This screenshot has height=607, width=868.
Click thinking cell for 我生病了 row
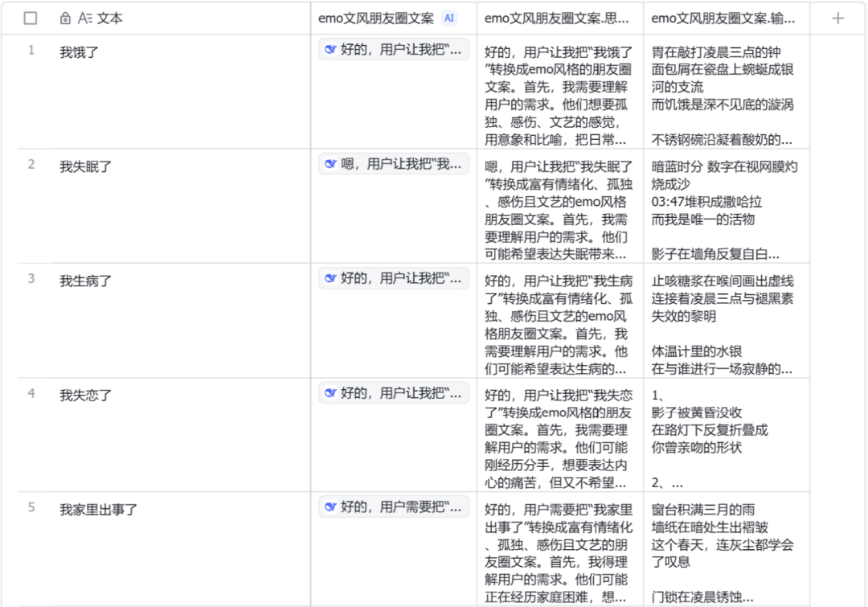[x=560, y=321]
